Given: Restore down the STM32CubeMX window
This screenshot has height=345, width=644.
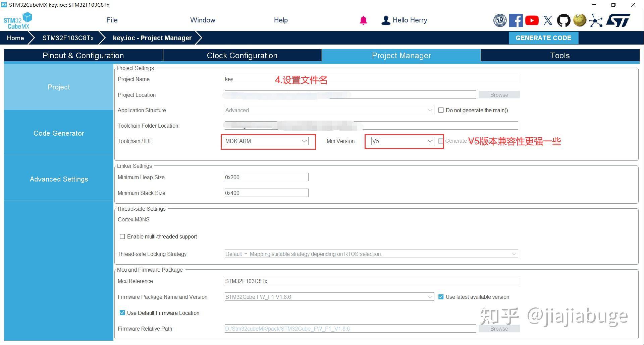Looking at the screenshot, I should pyautogui.click(x=613, y=5).
